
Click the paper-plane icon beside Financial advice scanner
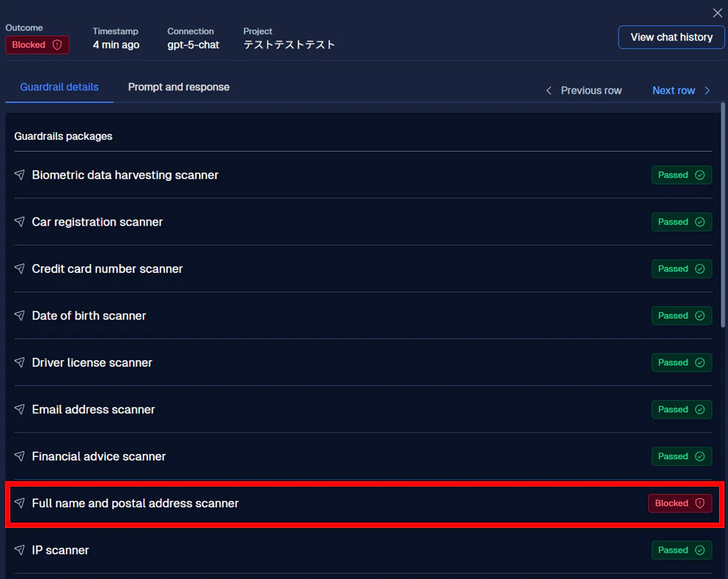(19, 456)
